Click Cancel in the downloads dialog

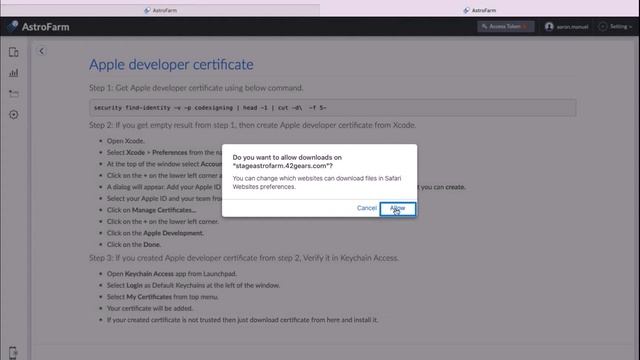(367, 208)
